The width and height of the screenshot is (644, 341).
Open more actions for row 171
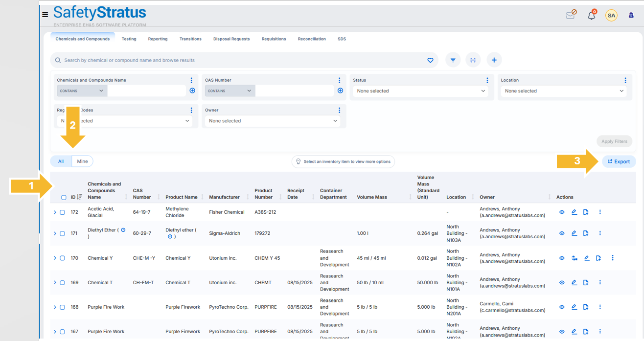[600, 233]
